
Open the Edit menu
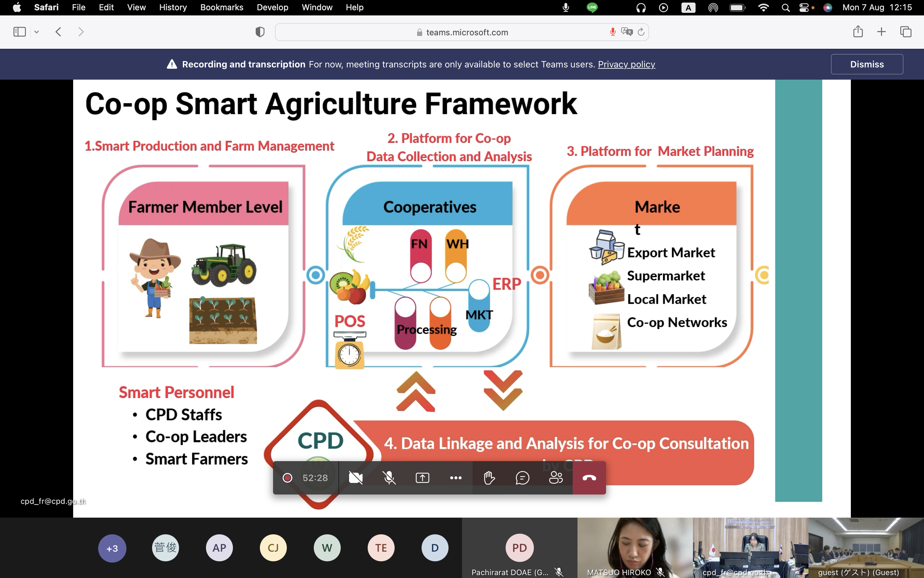point(106,7)
